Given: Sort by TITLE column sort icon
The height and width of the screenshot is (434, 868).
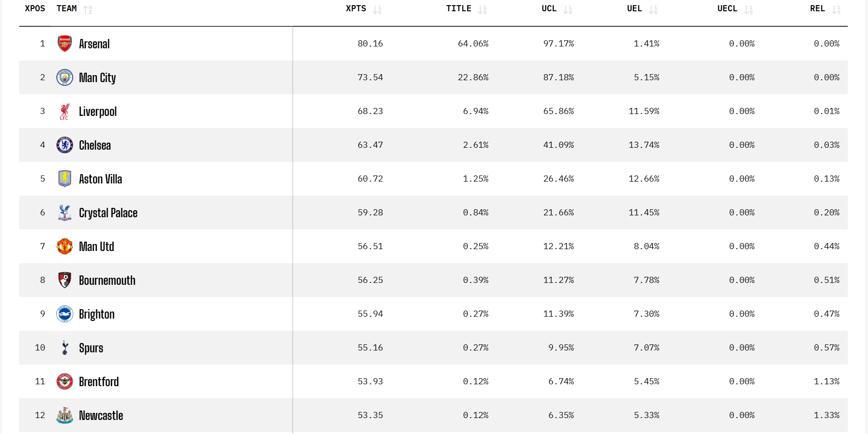Looking at the screenshot, I should 482,9.
